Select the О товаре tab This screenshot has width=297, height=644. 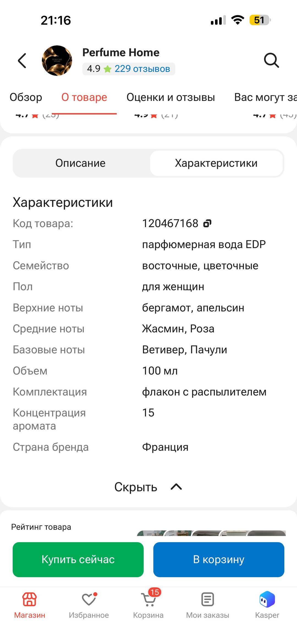click(x=84, y=97)
